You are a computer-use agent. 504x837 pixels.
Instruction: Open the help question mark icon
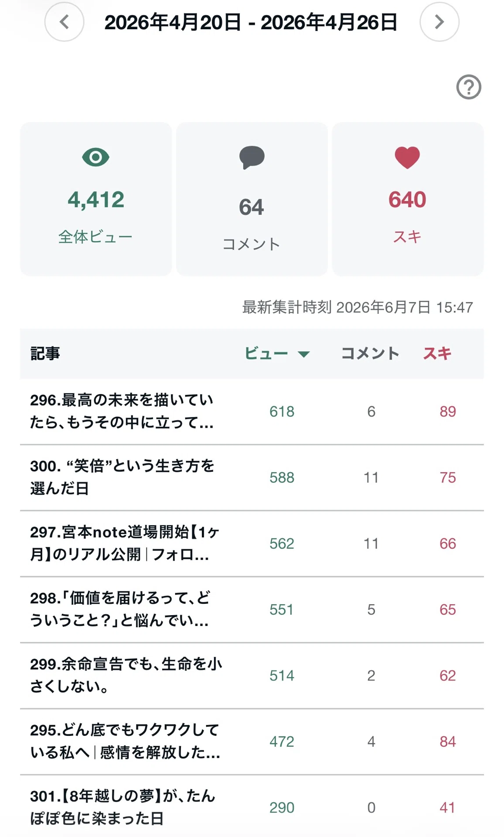tap(469, 87)
